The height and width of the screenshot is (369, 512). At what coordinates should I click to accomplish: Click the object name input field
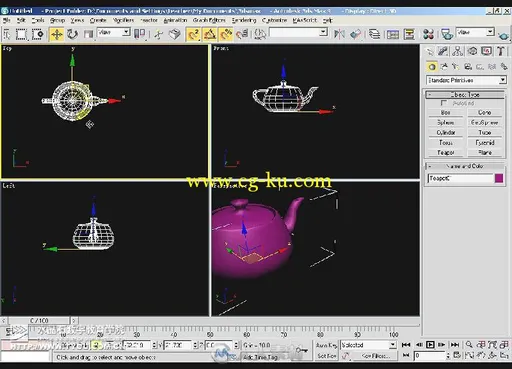tap(460, 178)
